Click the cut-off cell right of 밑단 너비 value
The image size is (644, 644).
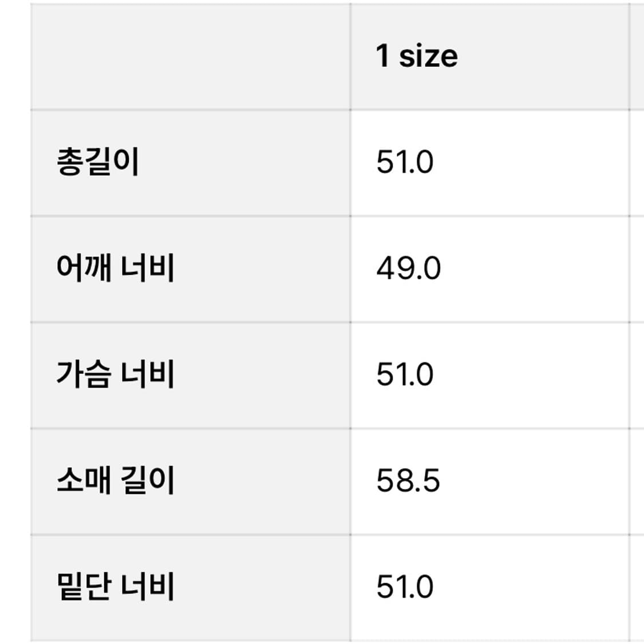(637, 587)
